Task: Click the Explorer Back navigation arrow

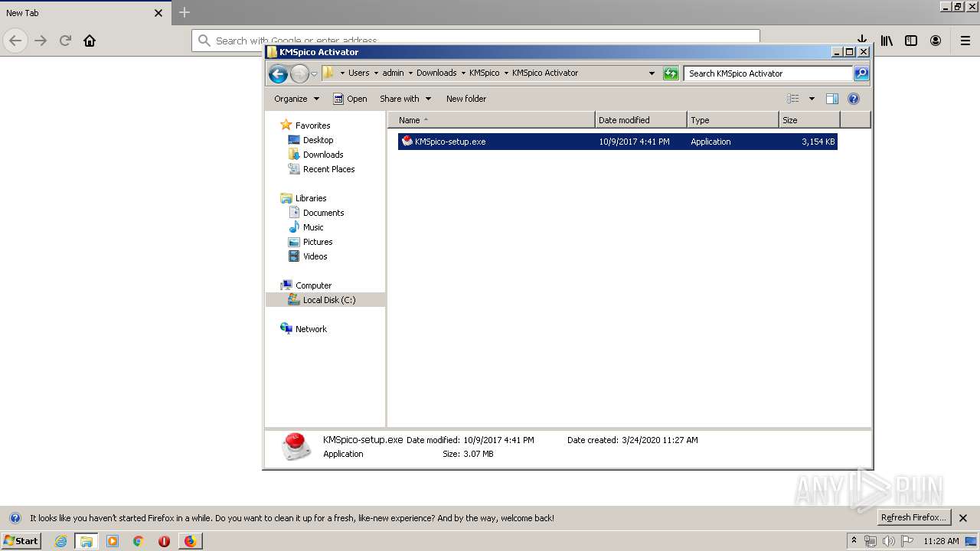Action: [x=279, y=73]
